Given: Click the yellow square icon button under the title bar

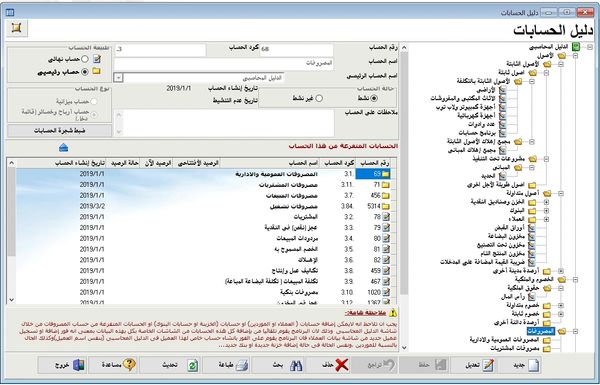Looking at the screenshot, I should pyautogui.click(x=16, y=28).
